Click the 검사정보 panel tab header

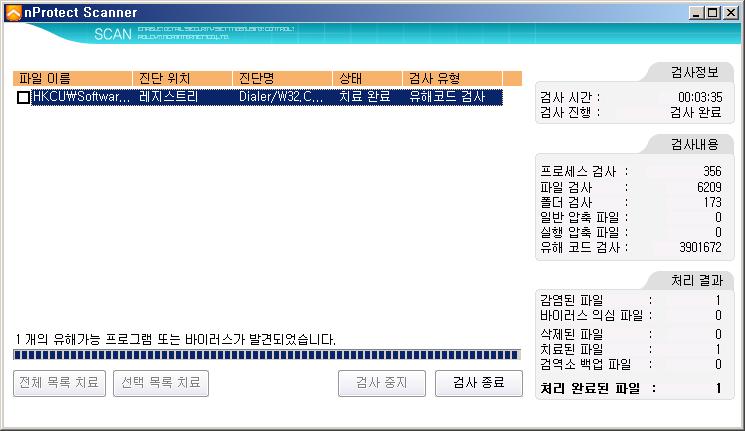click(695, 73)
